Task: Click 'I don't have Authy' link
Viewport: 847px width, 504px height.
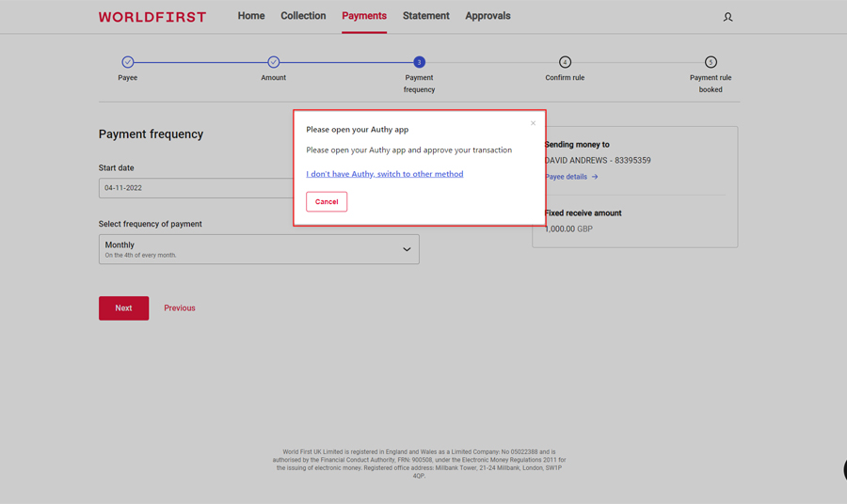Action: point(384,174)
